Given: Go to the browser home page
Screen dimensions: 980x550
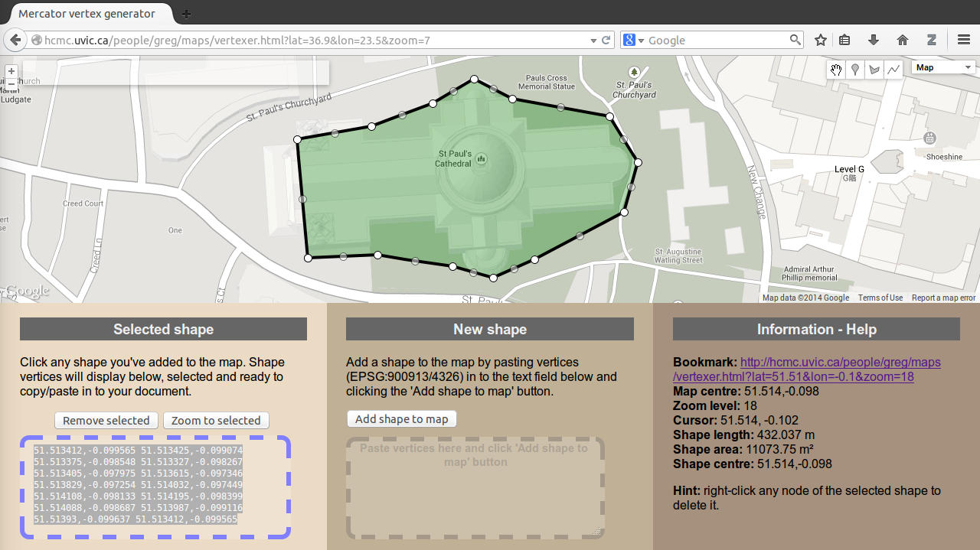Looking at the screenshot, I should (x=903, y=40).
